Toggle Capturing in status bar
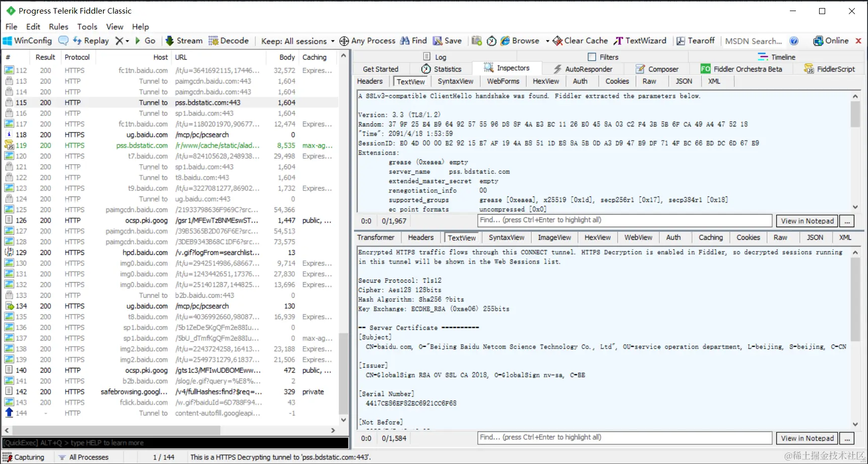Screen dimensions: 868x464 click(x=24, y=457)
